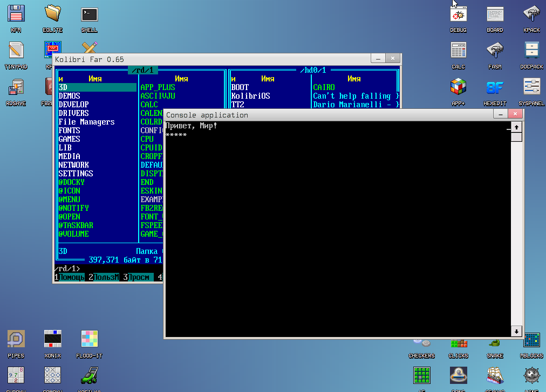Viewport: 546px width, 392px height.
Task: Launch the FLOOD-IT game icon
Action: (x=89, y=339)
